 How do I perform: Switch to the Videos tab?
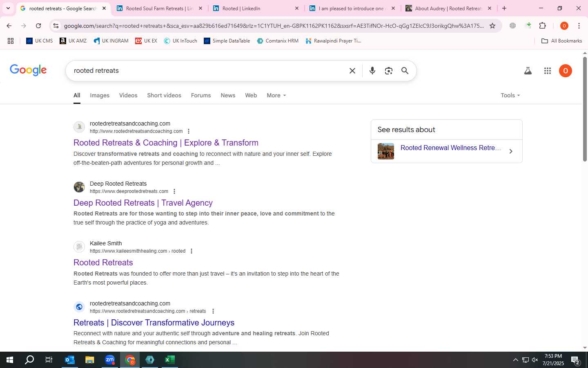128,95
